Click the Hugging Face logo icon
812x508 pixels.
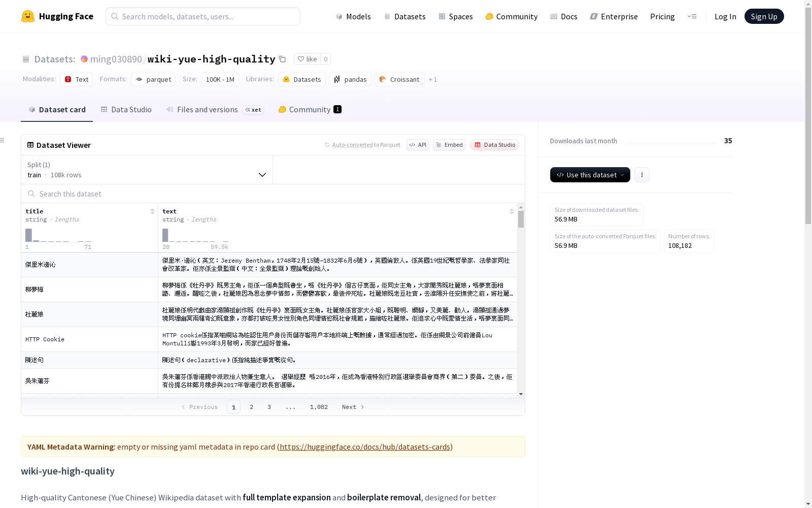tap(28, 16)
